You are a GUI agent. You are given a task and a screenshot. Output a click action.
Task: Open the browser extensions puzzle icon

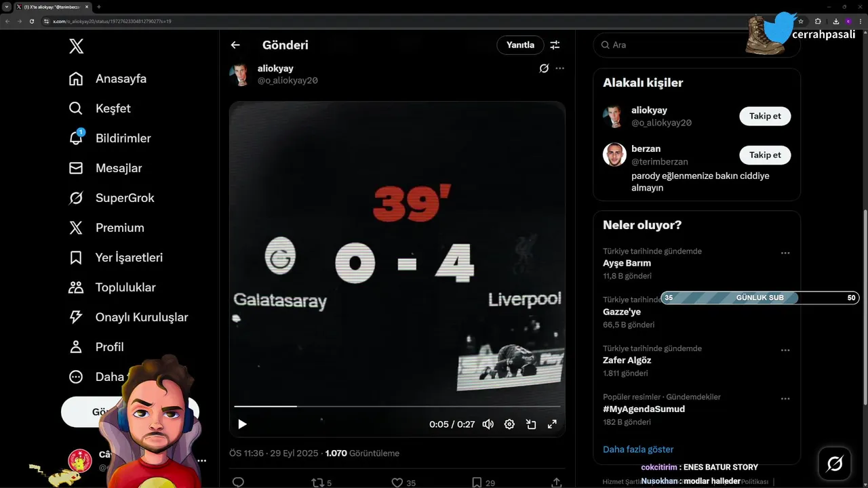(x=818, y=21)
